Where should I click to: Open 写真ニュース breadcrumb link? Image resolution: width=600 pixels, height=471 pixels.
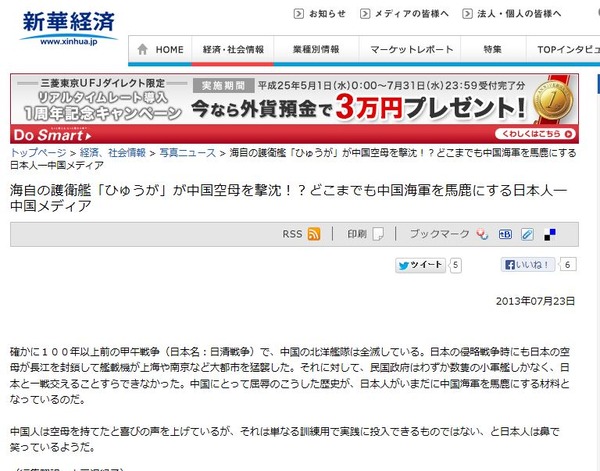(x=188, y=153)
